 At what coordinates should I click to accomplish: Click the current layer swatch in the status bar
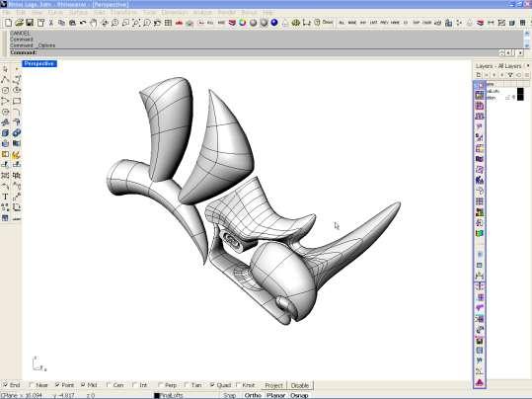(x=157, y=396)
